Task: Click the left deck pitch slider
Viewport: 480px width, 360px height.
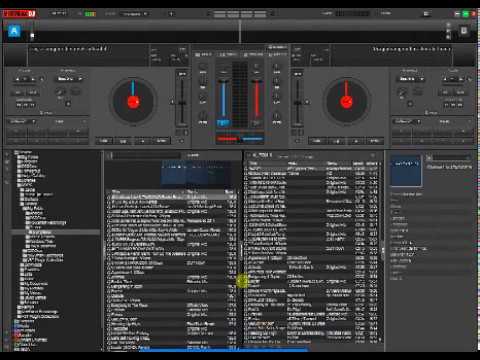Action: (182, 102)
